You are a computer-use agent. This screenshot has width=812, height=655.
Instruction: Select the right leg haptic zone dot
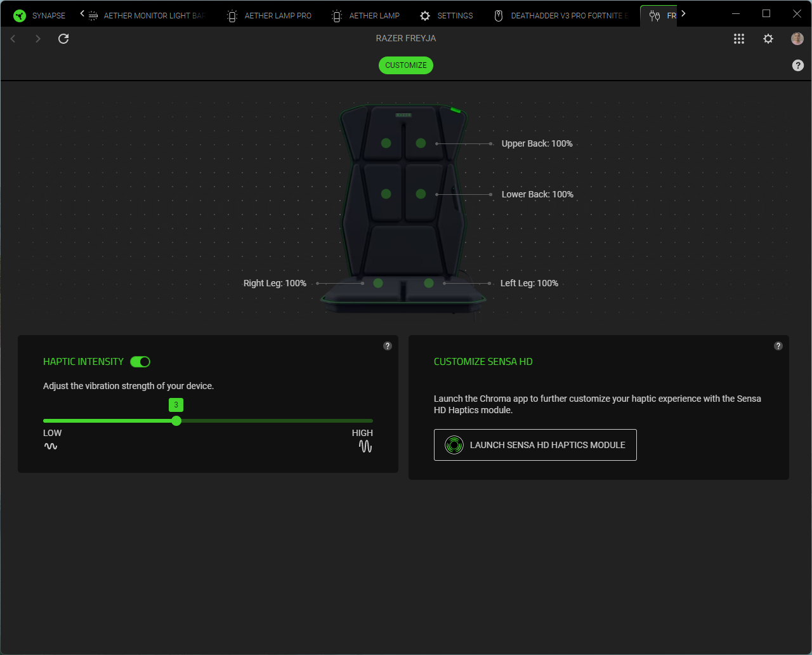click(x=378, y=283)
